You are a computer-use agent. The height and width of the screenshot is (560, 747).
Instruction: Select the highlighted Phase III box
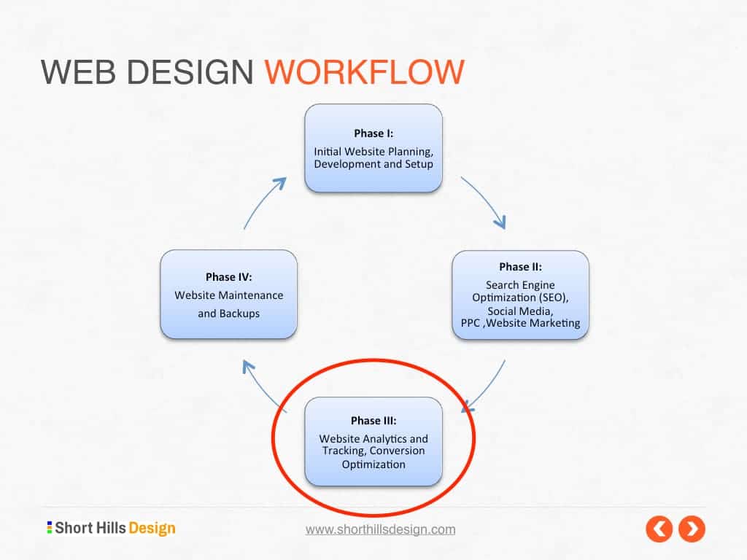(x=374, y=441)
